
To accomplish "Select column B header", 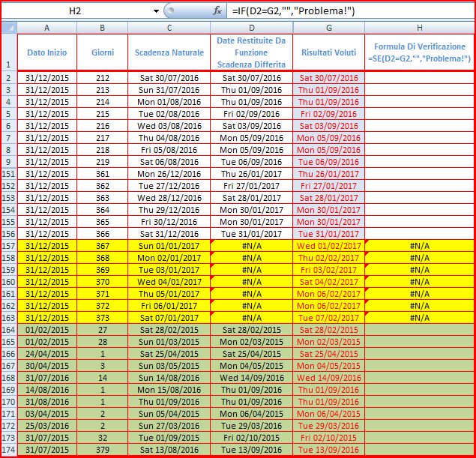I will click(102, 28).
